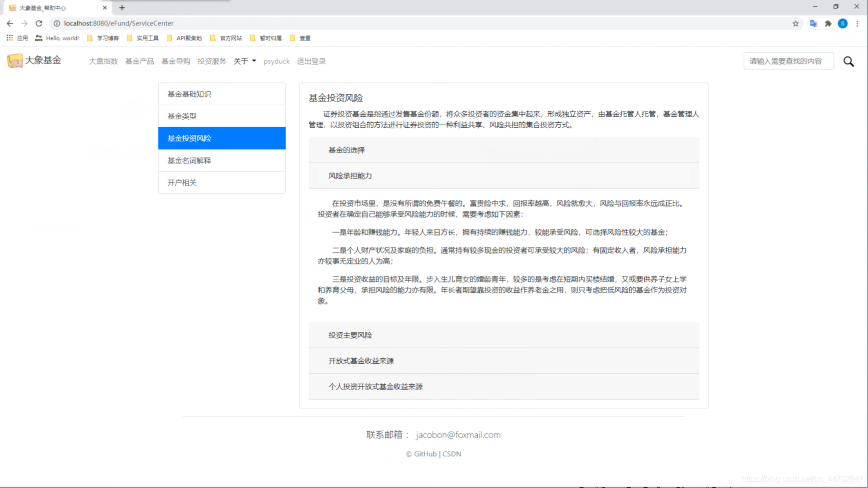This screenshot has height=488, width=868.
Task: Select 开户相关 in the sidebar
Action: [x=222, y=183]
